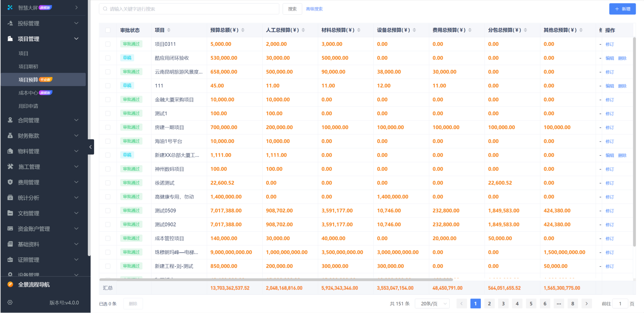Select the 投标管理 sidebar icon
The image size is (644, 313).
click(x=9, y=23)
